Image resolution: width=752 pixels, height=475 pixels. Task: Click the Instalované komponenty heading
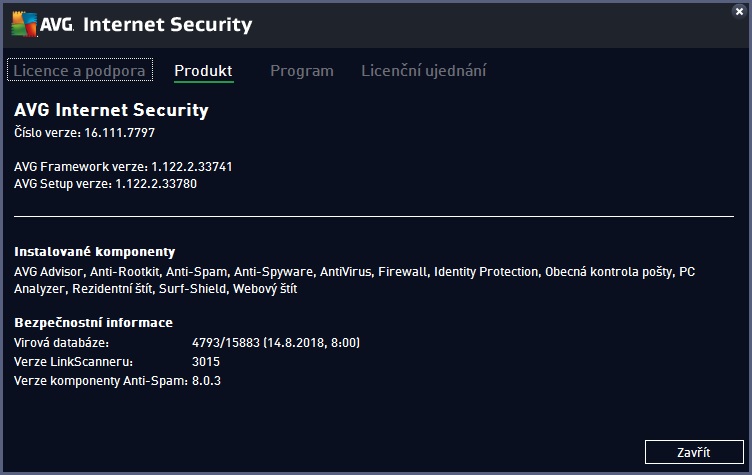[95, 252]
